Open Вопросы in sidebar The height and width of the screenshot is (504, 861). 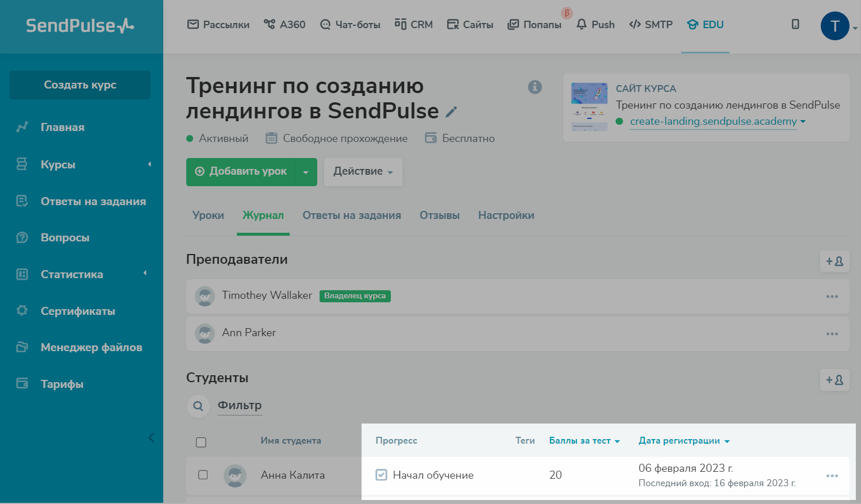65,238
